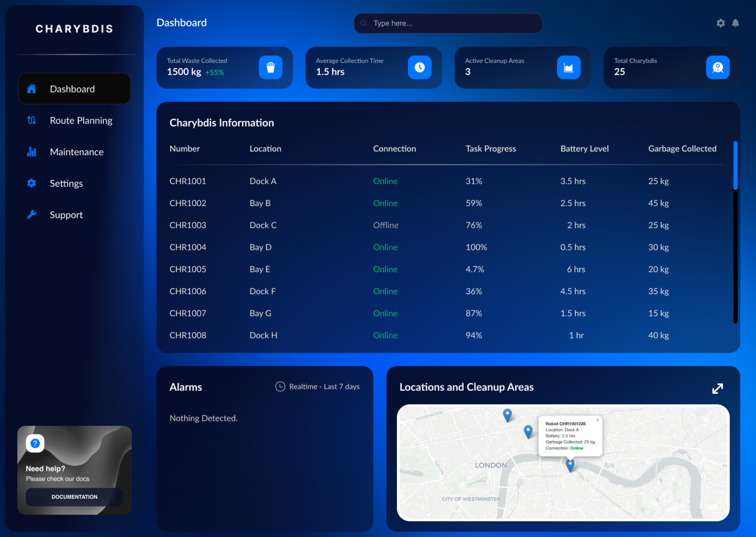Click the Offline status for CHR1003
Image resolution: width=756 pixels, height=537 pixels.
386,225
